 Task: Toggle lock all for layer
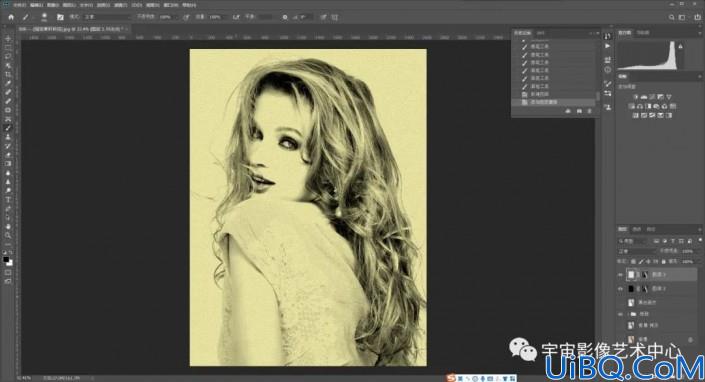pos(663,261)
